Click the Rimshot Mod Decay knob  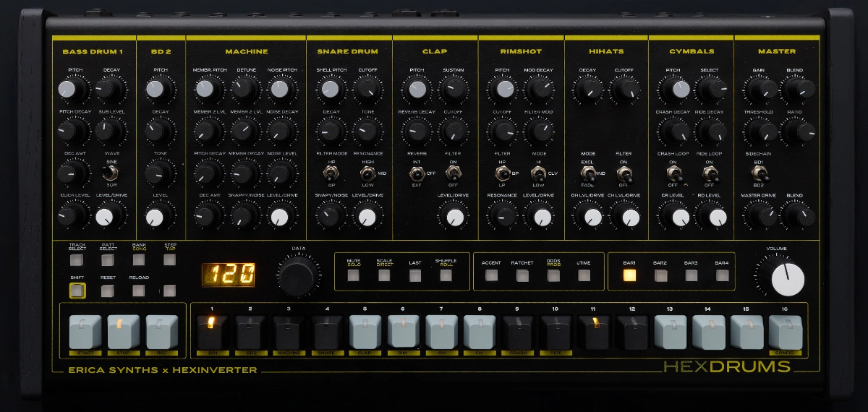pos(539,89)
